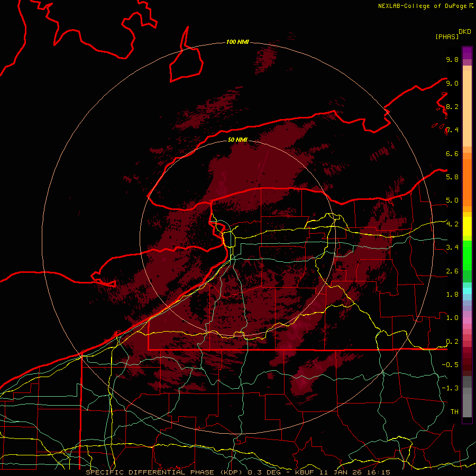Click the cyan band of the color bar
This screenshot has width=476, height=476.
[x=467, y=291]
